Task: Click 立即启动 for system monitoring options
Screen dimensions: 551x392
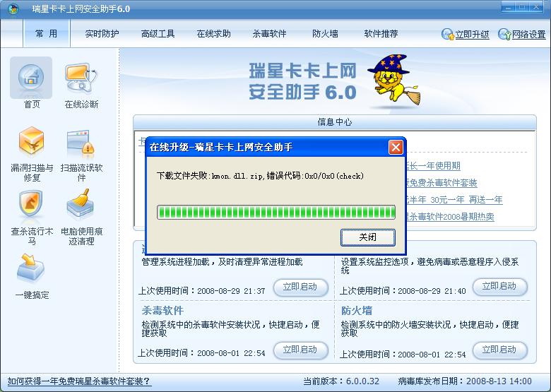Action: pyautogui.click(x=499, y=286)
